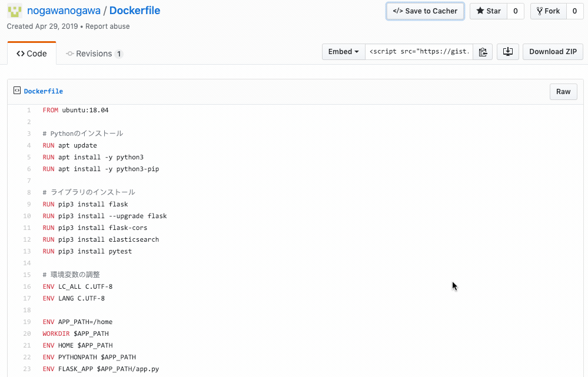Viewport: 588px width, 377px height.
Task: Click the Report abuse link
Action: 107,26
